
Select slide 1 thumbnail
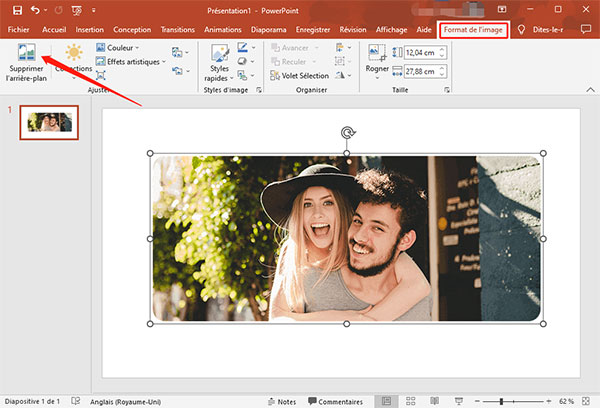point(50,121)
